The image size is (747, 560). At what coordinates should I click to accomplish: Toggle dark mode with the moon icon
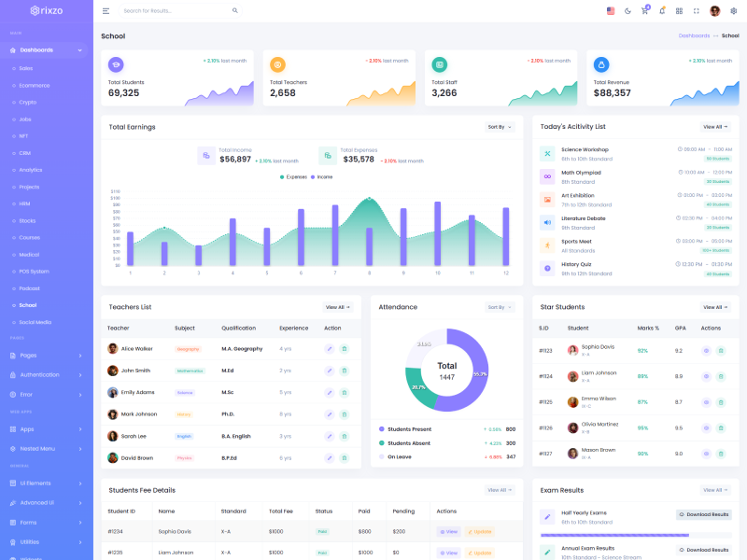(627, 11)
